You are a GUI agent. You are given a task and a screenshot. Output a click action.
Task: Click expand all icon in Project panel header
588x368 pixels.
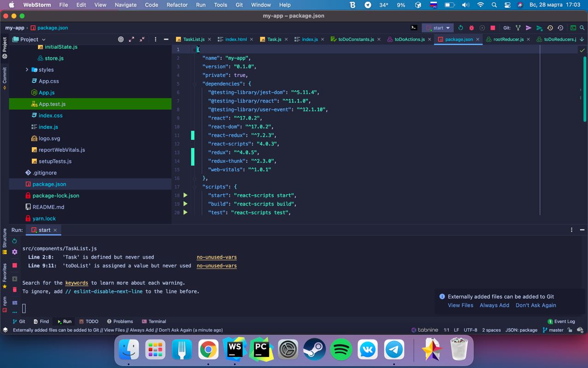click(131, 39)
